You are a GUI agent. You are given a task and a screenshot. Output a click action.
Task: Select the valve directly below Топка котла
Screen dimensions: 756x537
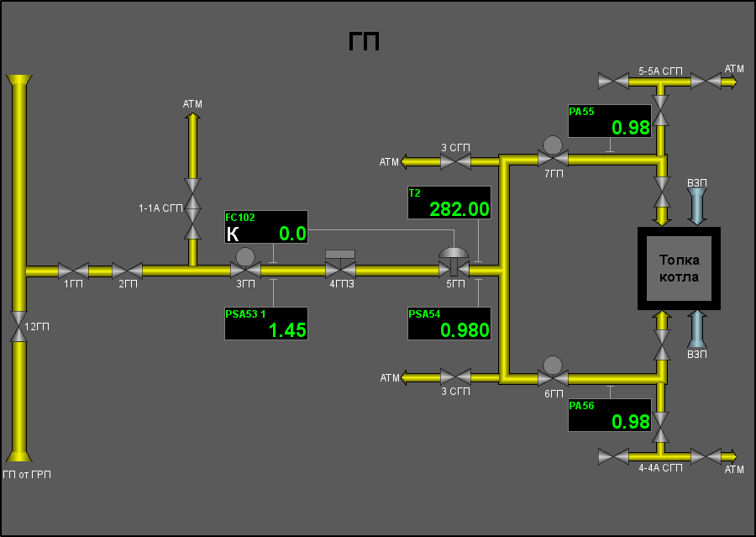click(662, 345)
